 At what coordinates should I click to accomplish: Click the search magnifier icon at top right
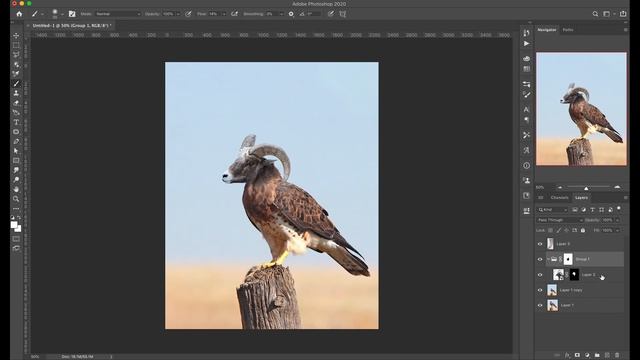595,14
